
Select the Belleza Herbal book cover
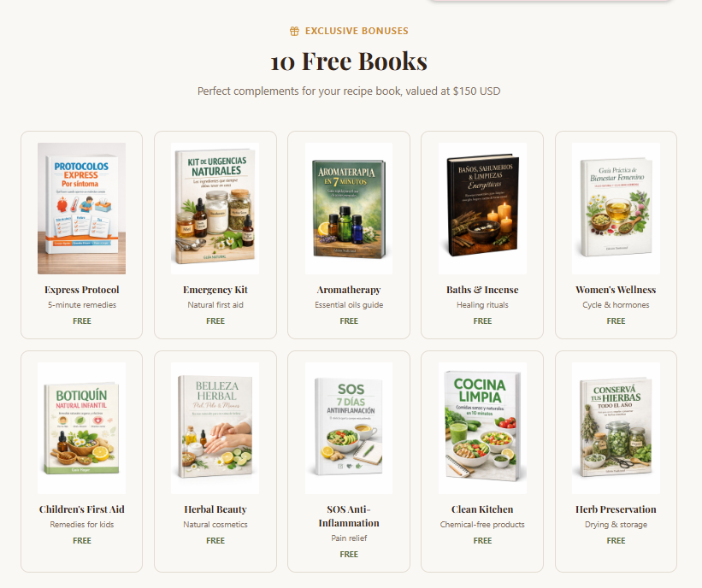(215, 428)
